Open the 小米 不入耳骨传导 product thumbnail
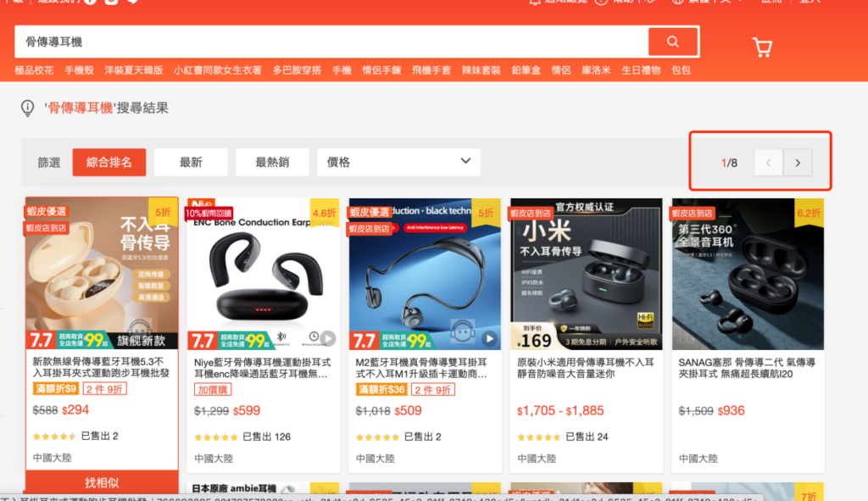 (x=587, y=274)
